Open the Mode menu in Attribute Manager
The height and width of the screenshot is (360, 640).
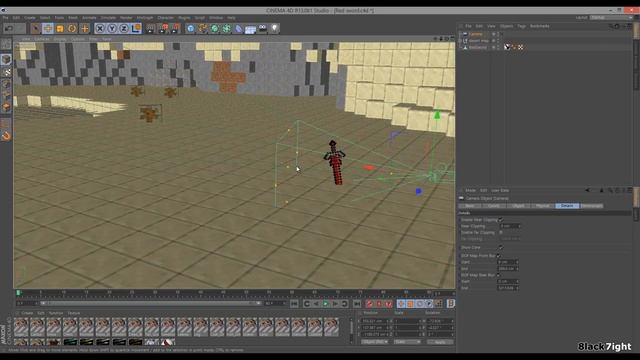pyautogui.click(x=471, y=191)
